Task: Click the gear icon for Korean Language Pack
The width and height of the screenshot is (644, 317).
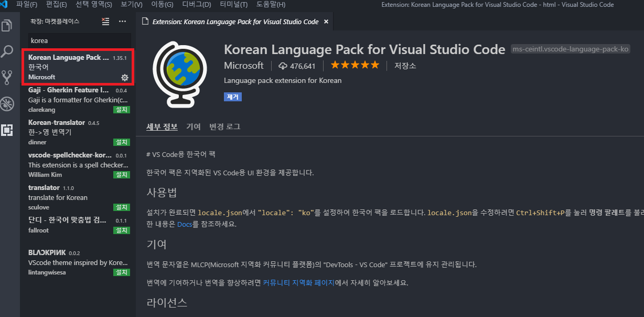Action: coord(125,78)
